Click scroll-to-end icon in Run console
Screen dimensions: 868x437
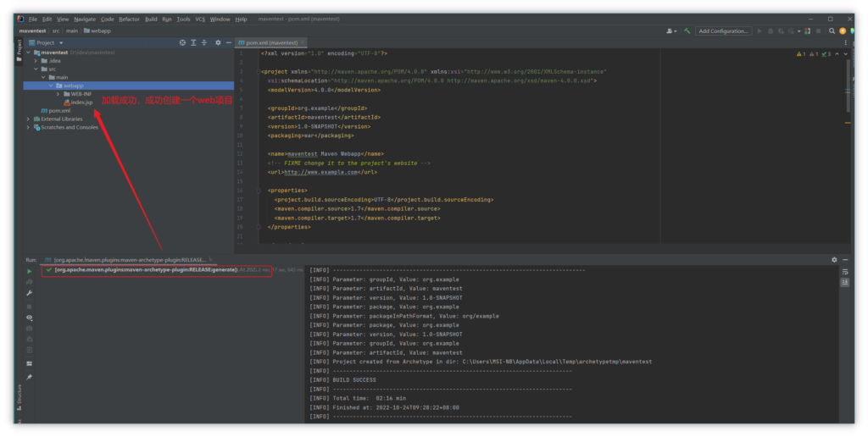pyautogui.click(x=845, y=282)
